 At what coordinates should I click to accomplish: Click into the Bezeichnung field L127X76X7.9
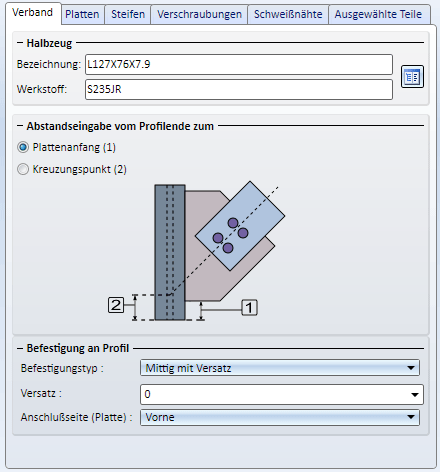[239, 64]
